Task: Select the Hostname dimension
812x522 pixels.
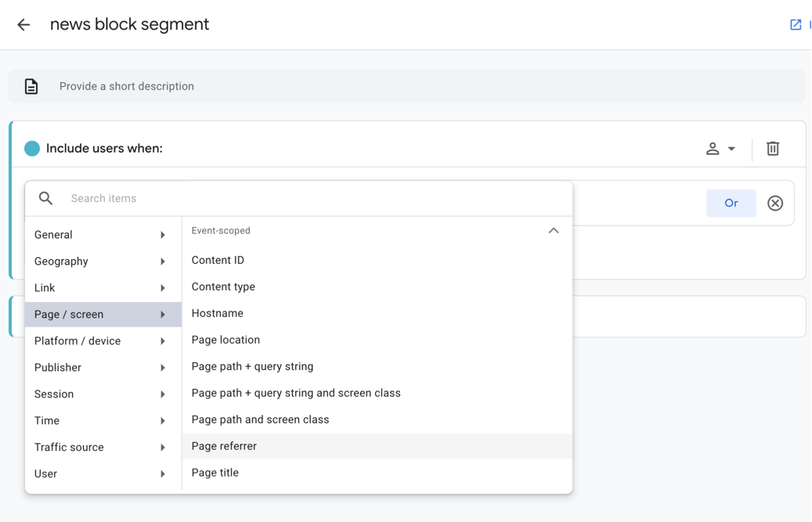Action: [x=377, y=313]
